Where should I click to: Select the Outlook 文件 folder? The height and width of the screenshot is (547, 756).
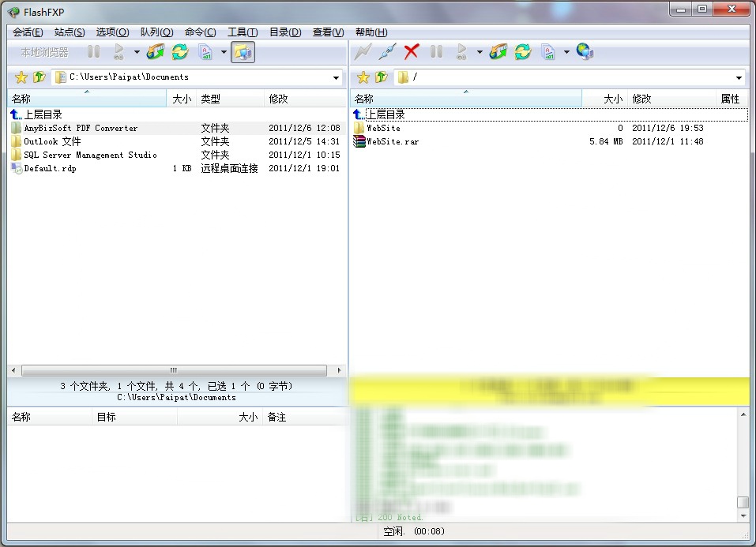click(52, 142)
